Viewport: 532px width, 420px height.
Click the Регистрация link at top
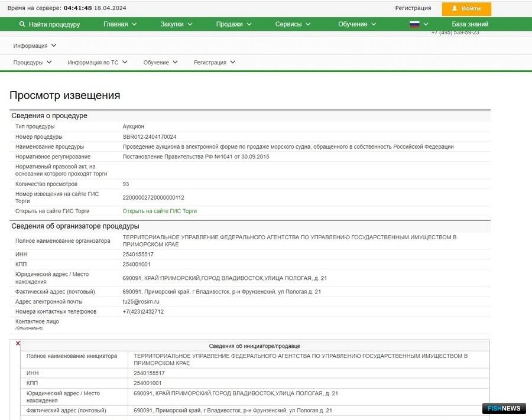point(413,8)
